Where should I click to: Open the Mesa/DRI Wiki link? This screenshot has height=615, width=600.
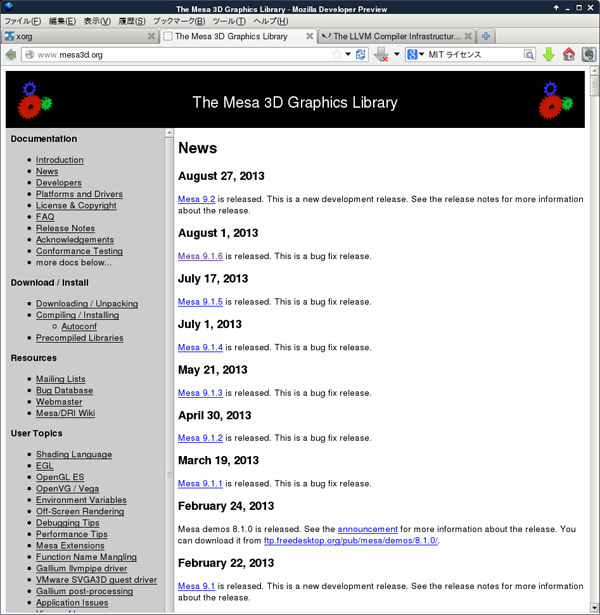(65, 413)
